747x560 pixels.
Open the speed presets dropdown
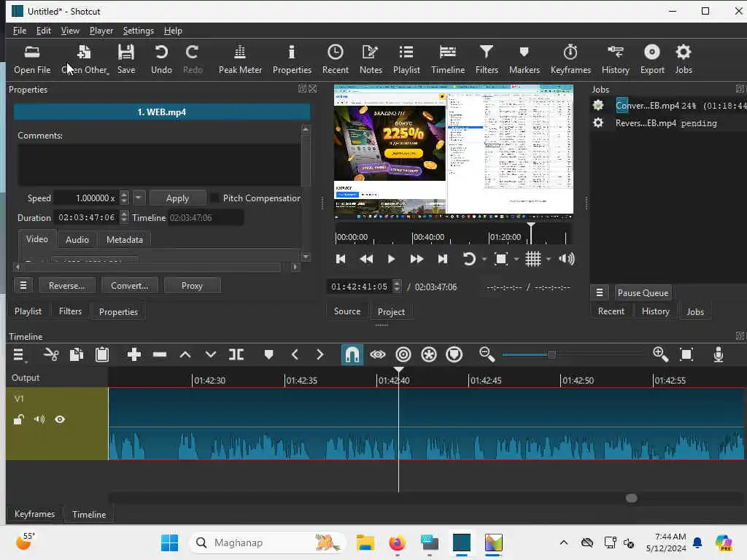click(138, 197)
